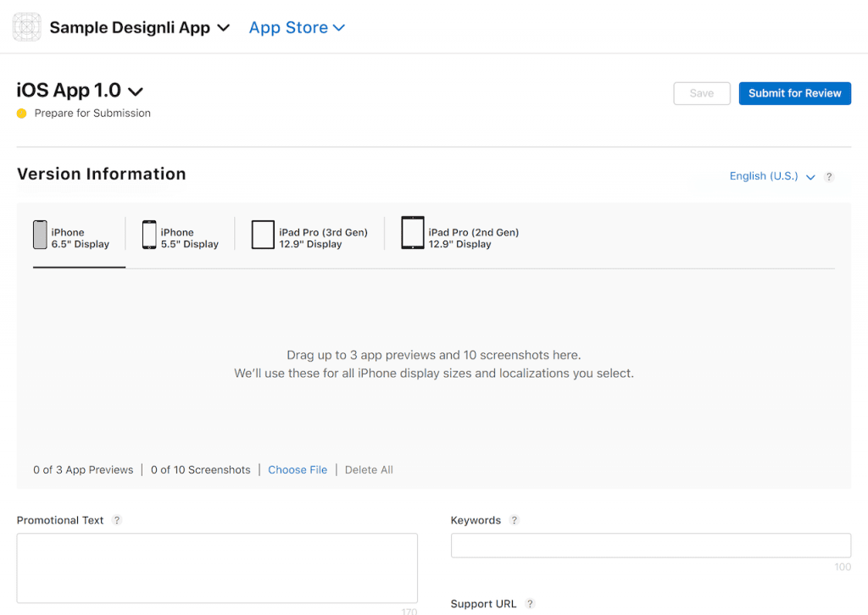Open the Sample Designli App dropdown
Image resolution: width=868 pixels, height=615 pixels.
coord(140,27)
